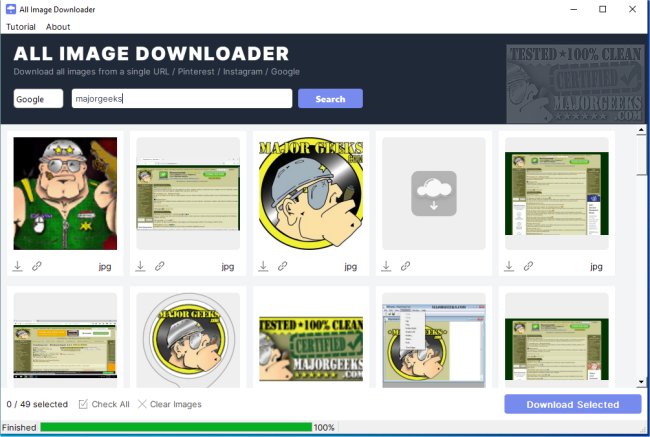Click the Clear Images label

[x=176, y=404]
